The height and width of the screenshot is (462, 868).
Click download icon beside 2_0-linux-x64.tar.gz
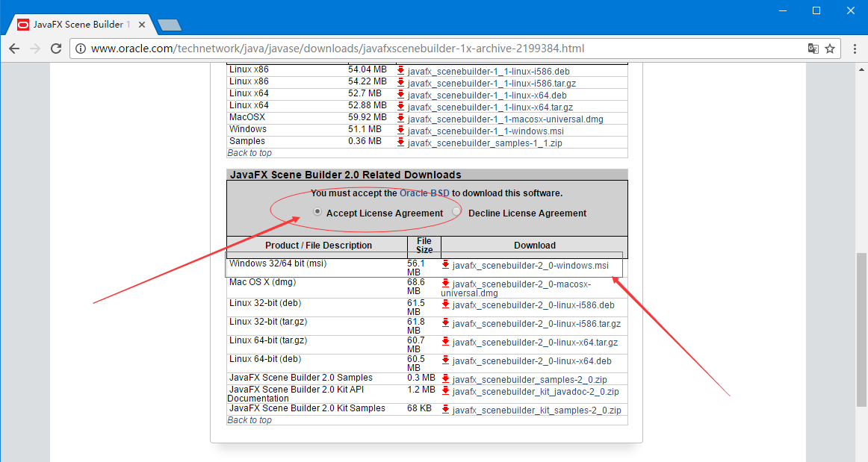point(446,341)
